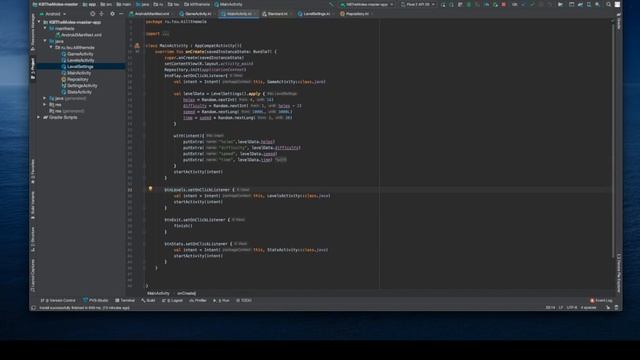The height and width of the screenshot is (360, 640).
Task: Open the Run tool window at bottom
Action: click(221, 300)
